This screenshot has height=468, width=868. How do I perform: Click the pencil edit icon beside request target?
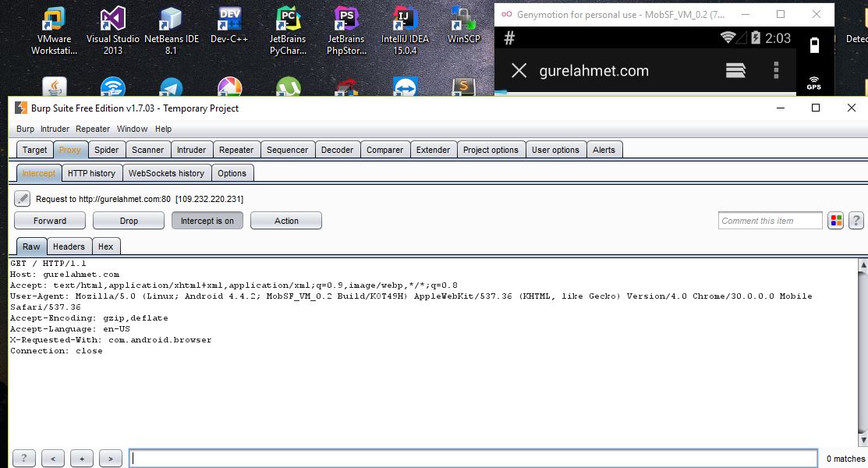[x=23, y=199]
